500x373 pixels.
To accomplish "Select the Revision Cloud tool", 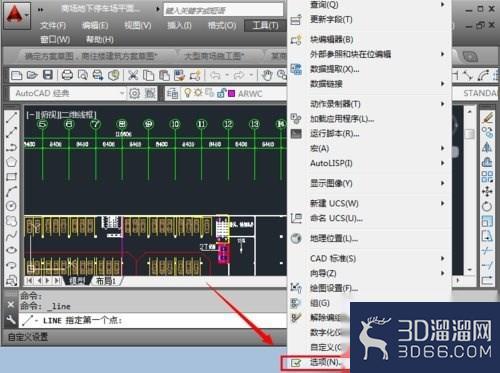I will pos(12,221).
